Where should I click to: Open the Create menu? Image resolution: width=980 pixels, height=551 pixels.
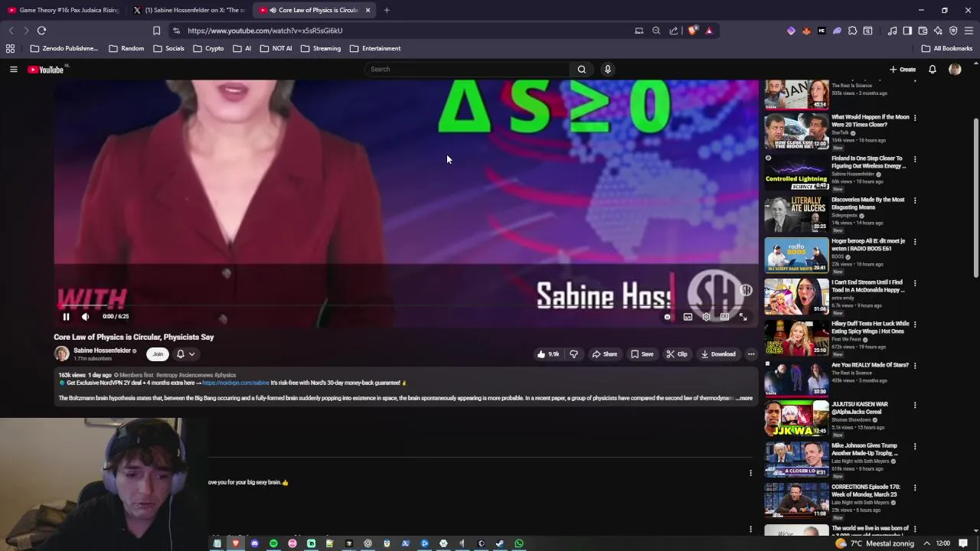click(x=903, y=70)
